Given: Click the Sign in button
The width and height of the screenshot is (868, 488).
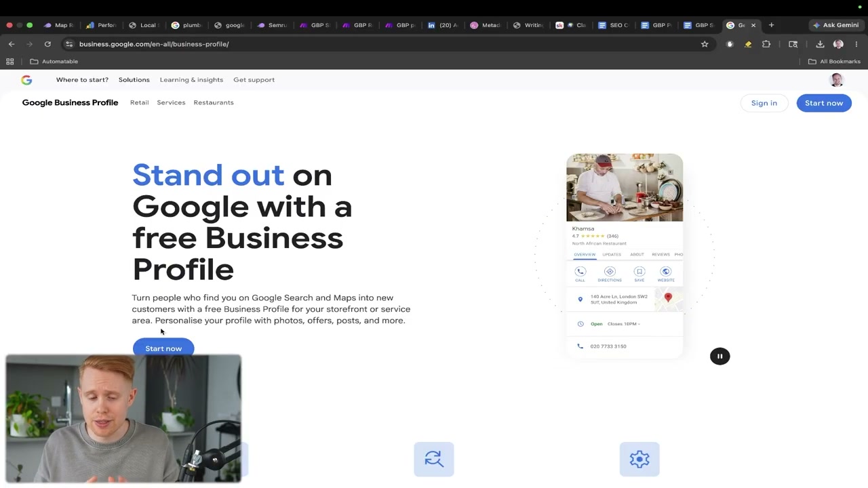Looking at the screenshot, I should pyautogui.click(x=764, y=103).
